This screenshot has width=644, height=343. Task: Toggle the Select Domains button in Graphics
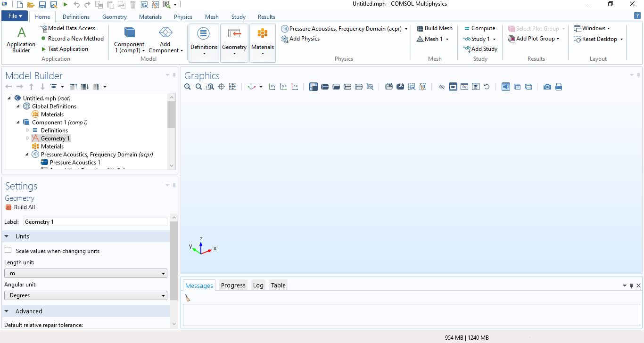[x=325, y=87]
